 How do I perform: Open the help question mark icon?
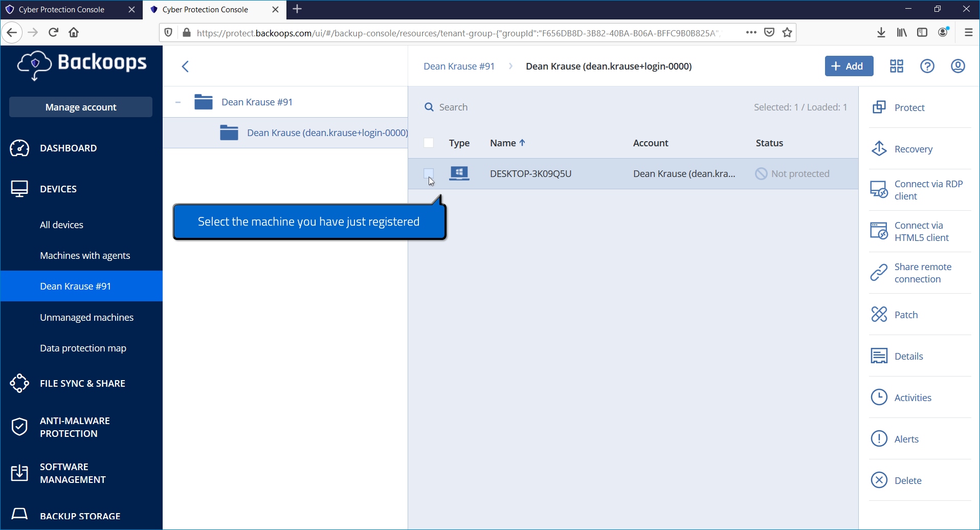pos(927,66)
